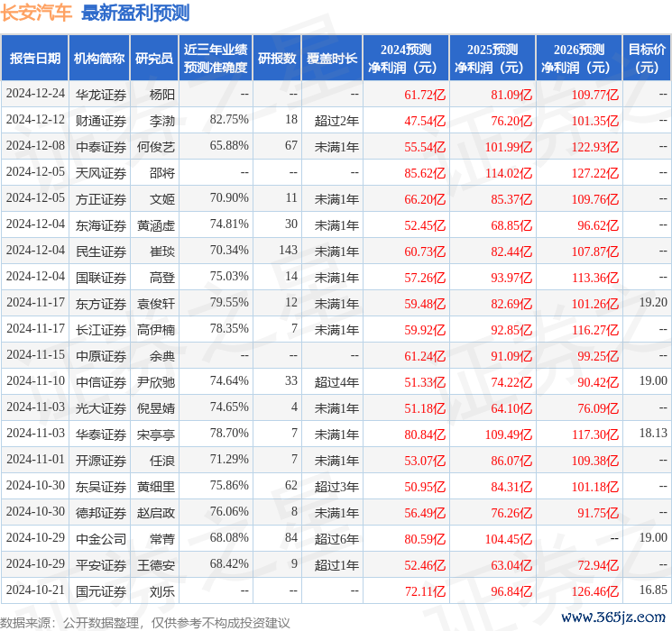This screenshot has width=672, height=631.
Task: Select the 中金公司 institution cell
Action: (101, 539)
